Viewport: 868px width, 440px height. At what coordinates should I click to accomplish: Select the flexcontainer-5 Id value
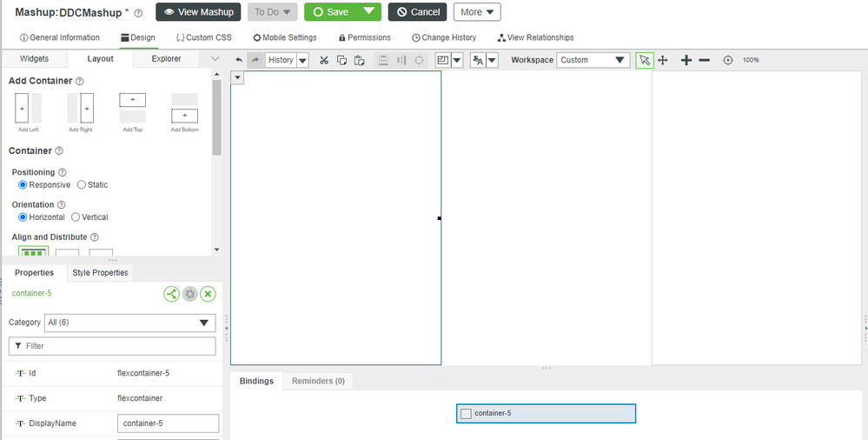pyautogui.click(x=143, y=374)
